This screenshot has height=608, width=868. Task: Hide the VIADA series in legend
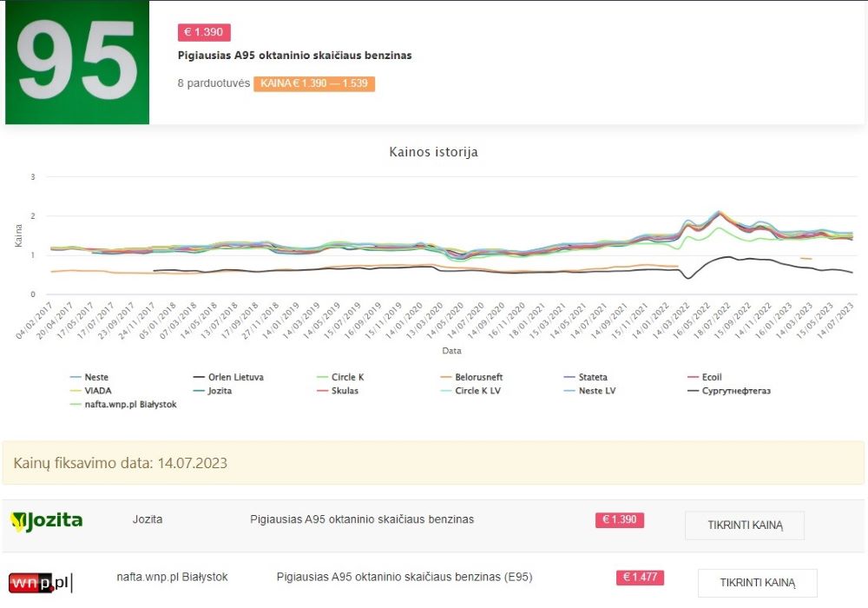point(90,390)
